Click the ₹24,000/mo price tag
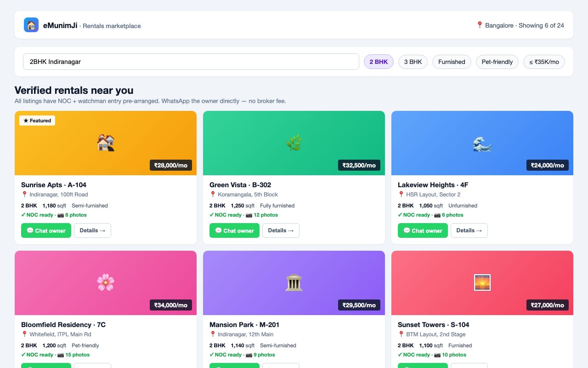The image size is (588, 368). click(548, 165)
